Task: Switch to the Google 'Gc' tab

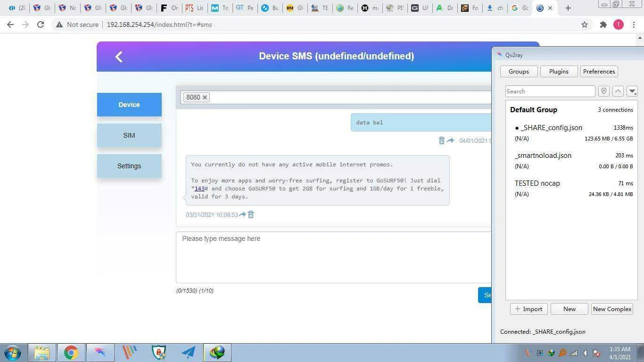Action: click(520, 8)
